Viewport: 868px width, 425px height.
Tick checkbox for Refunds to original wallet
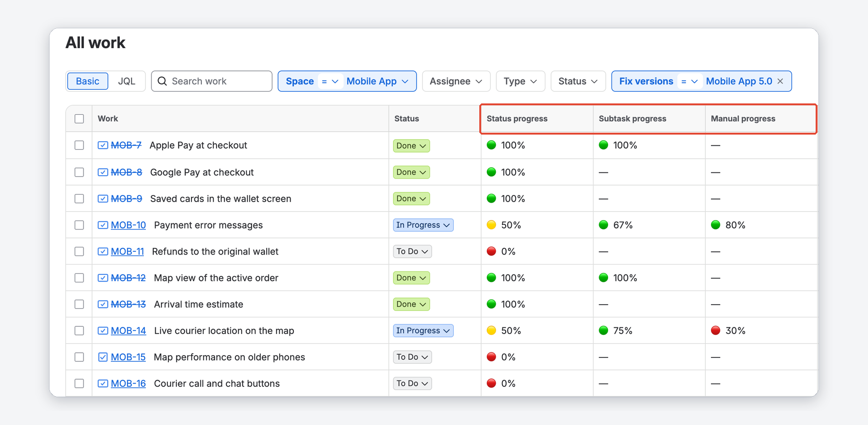tap(79, 251)
